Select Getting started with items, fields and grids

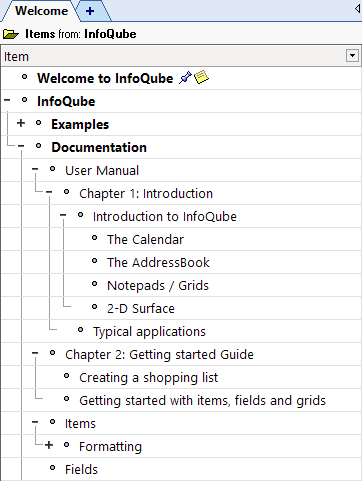click(x=202, y=400)
